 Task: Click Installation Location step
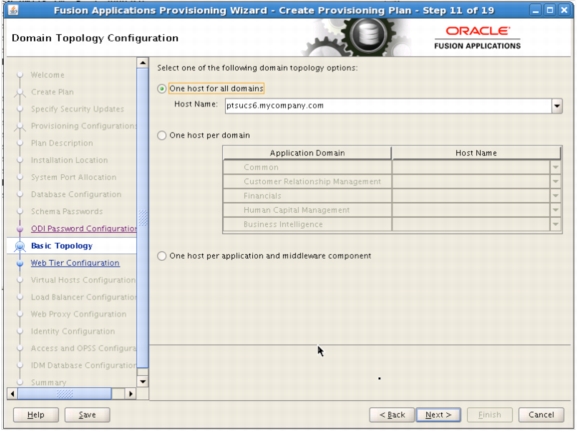coord(69,160)
